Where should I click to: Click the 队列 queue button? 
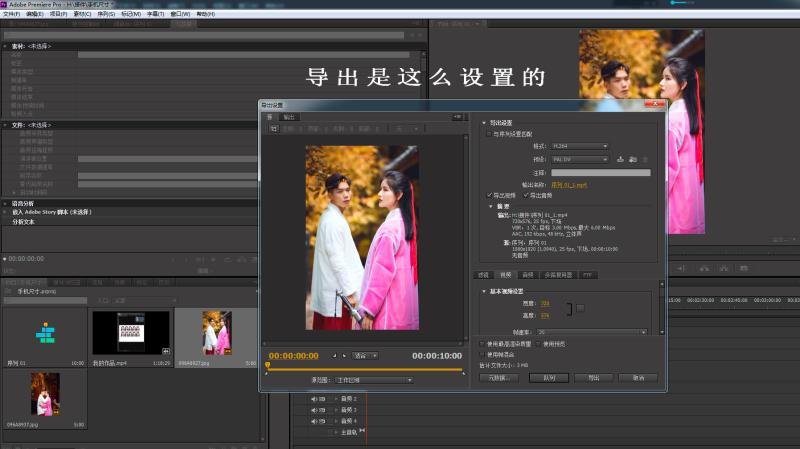click(x=549, y=378)
